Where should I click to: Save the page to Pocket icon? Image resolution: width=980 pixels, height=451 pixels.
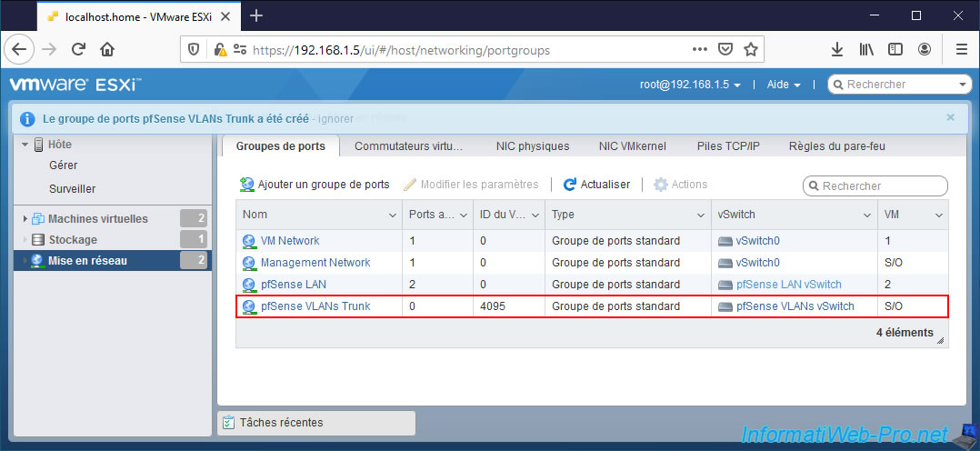point(725,49)
